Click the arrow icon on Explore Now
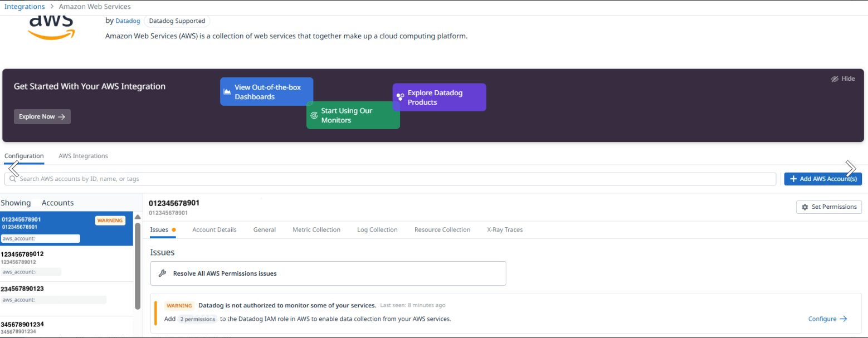This screenshot has width=868, height=338. [61, 117]
